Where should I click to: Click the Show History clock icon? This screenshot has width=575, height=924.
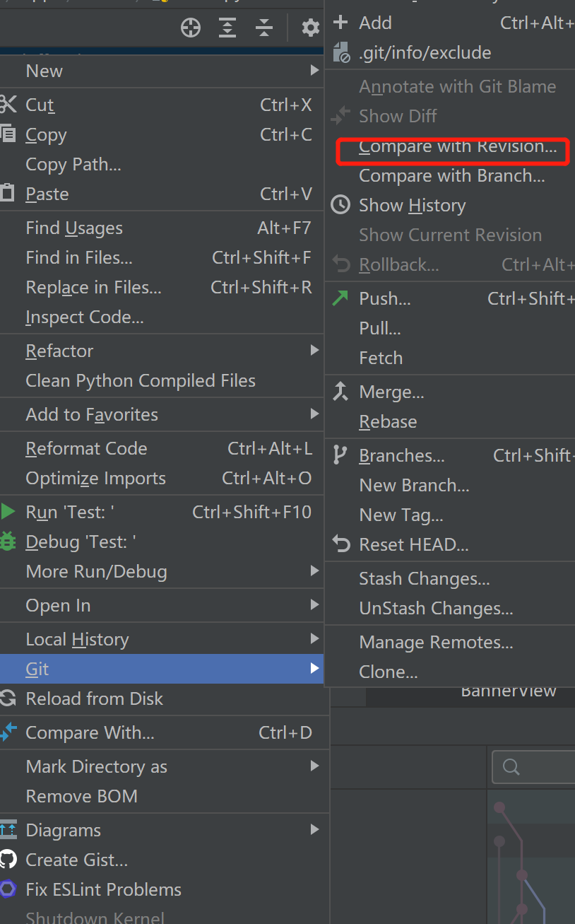pyautogui.click(x=340, y=205)
